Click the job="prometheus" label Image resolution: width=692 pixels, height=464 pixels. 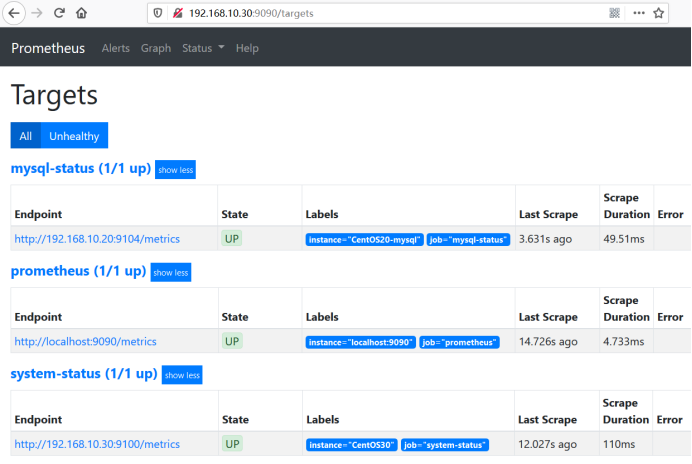click(459, 342)
